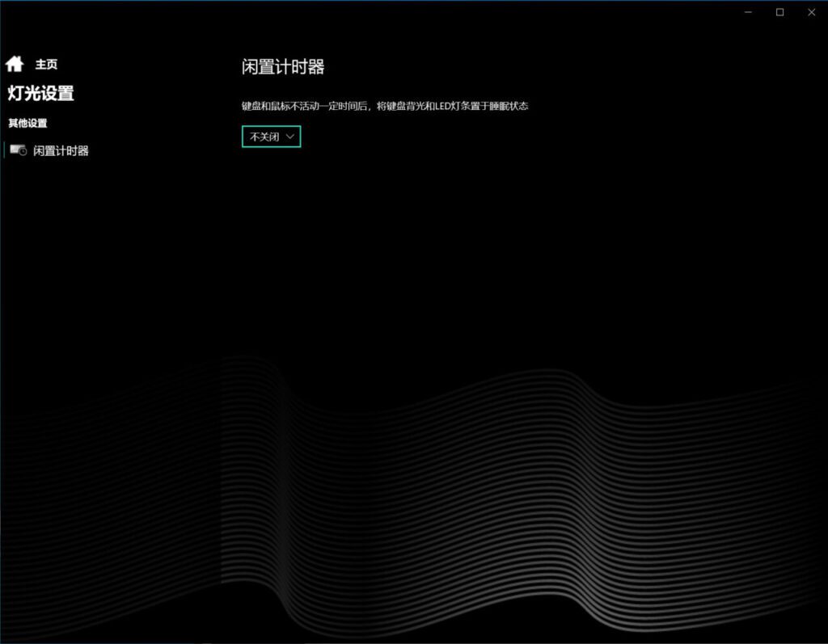Maximize the lighting settings window

tap(779, 12)
